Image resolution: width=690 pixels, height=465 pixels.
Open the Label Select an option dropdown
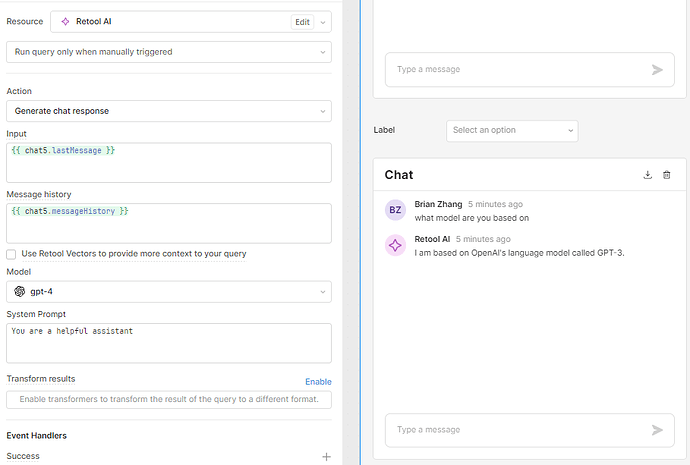(512, 131)
